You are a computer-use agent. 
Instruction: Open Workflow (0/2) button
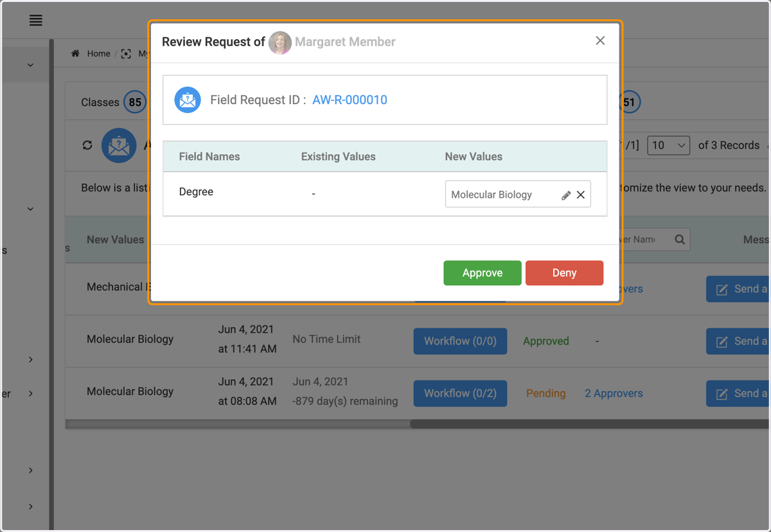(x=460, y=393)
